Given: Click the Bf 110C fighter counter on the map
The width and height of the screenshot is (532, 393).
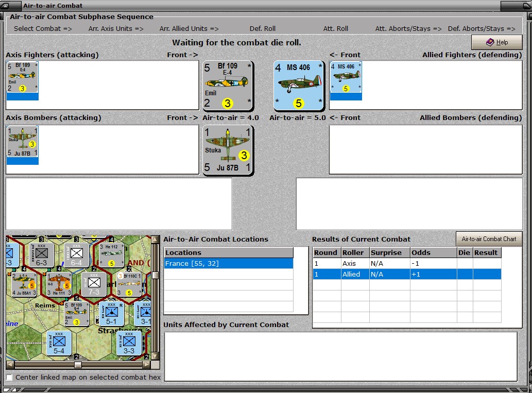Looking at the screenshot, I should pyautogui.click(x=129, y=284).
